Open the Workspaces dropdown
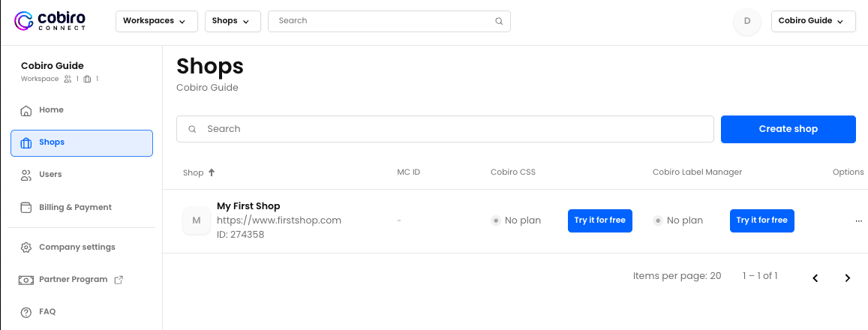Screen dimensions: 868x330 [157, 21]
